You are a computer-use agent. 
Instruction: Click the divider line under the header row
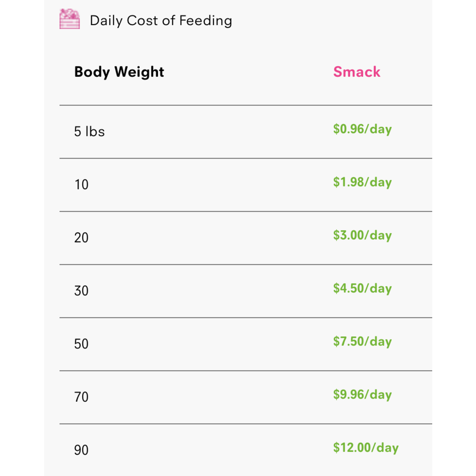246,105
